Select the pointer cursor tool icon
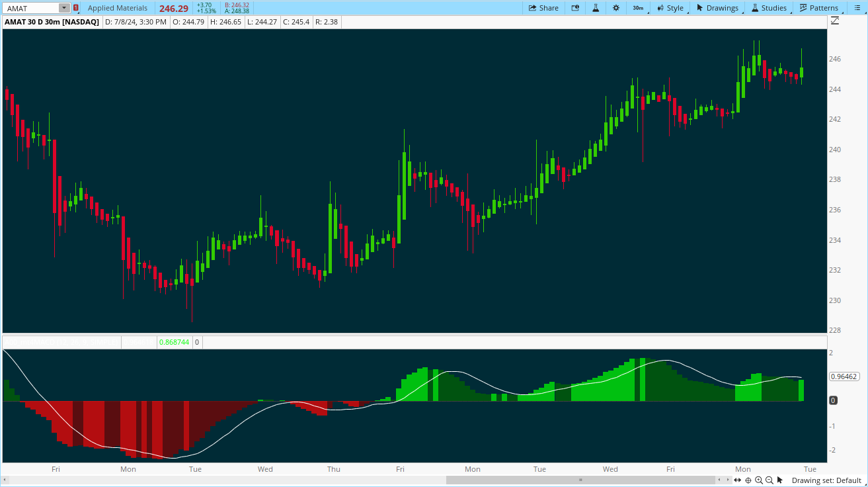This screenshot has height=487, width=868. [780, 480]
